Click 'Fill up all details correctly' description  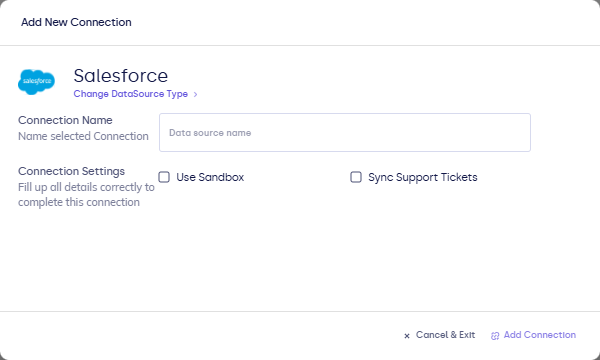coord(86,195)
